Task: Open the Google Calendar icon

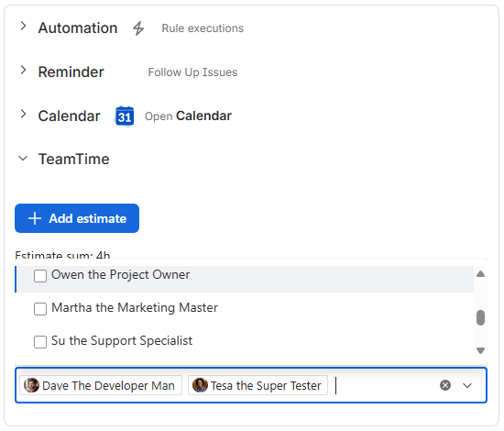Action: 125,116
